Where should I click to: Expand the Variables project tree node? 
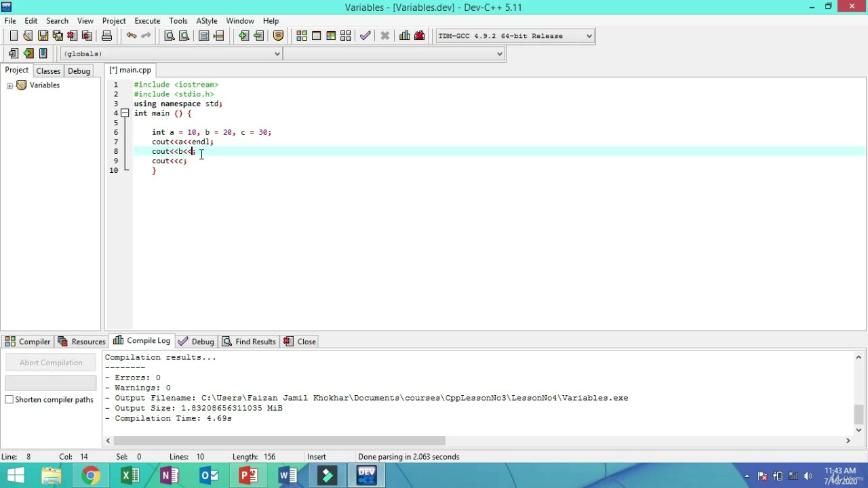point(9,85)
